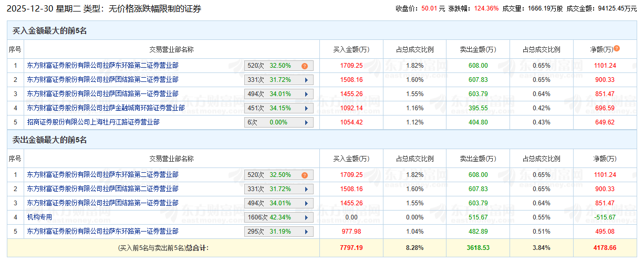Open 拉萨团结路第一证券营业部 in the buy table
The image size is (644, 262).
click(x=102, y=93)
